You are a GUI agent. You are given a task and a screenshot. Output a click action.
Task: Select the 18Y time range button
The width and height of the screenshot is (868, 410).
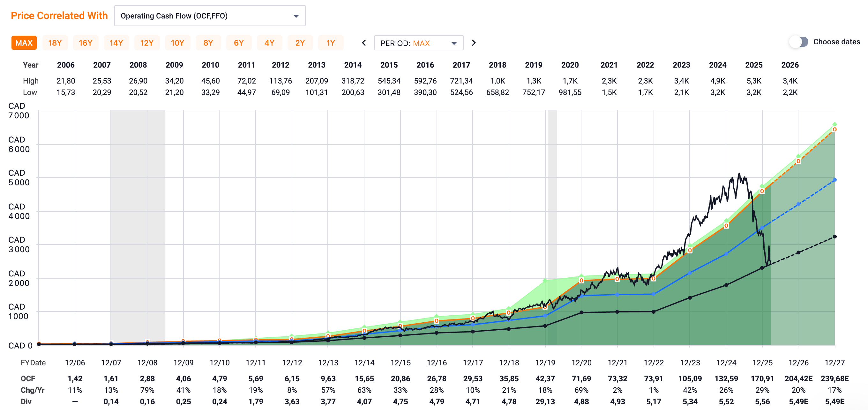coord(55,43)
